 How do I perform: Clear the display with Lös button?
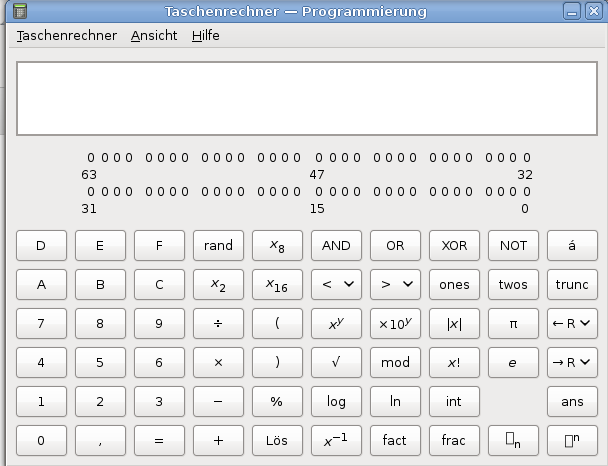tap(277, 440)
